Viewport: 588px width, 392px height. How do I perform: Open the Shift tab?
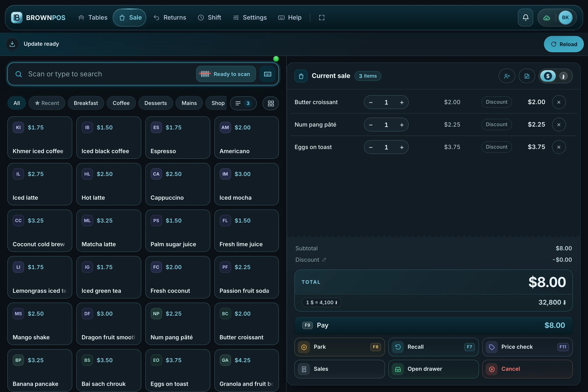pos(209,18)
